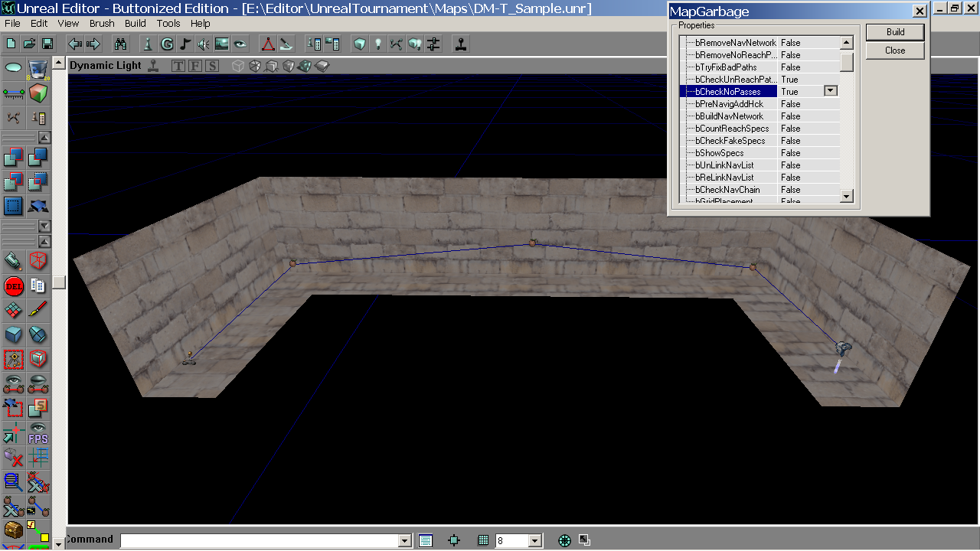Click the binoculars search icon in toolbar
Image resolution: width=980 pixels, height=551 pixels.
tap(120, 44)
